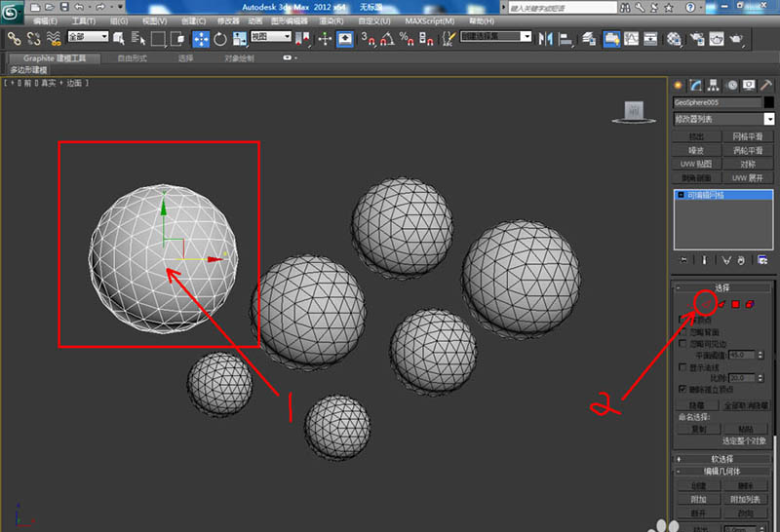This screenshot has width=780, height=532.
Task: Click the Mirror tool icon
Action: coord(544,40)
